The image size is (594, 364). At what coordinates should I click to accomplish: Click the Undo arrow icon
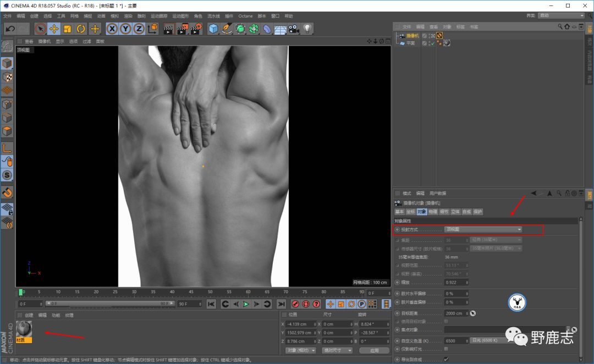(x=10, y=29)
